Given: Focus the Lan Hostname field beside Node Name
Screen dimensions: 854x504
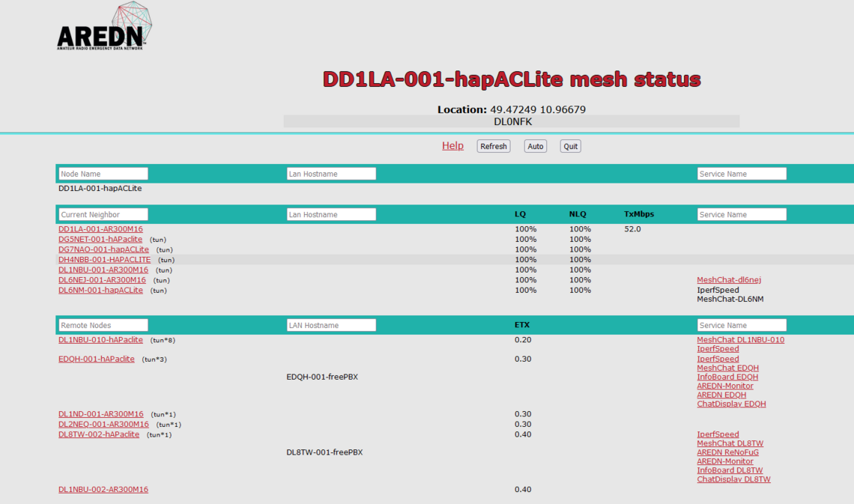Looking at the screenshot, I should 331,174.
